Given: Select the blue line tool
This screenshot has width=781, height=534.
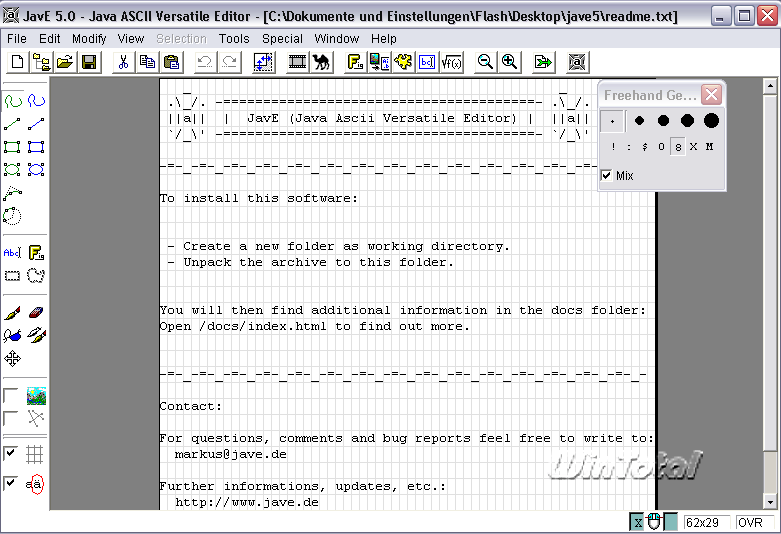Looking at the screenshot, I should tap(36, 124).
